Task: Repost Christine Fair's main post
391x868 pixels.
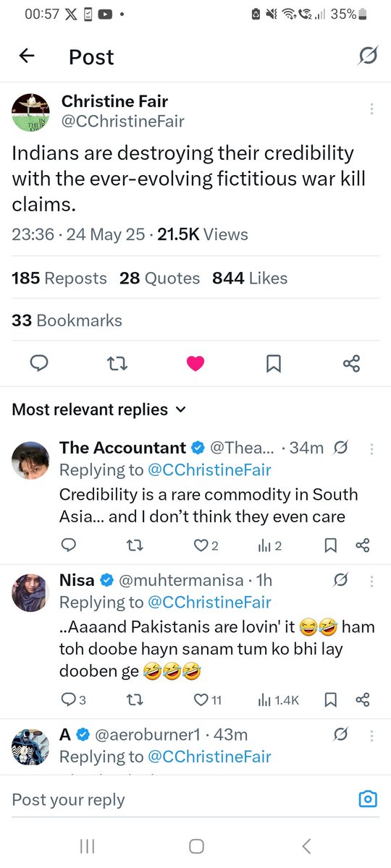Action: (x=117, y=364)
